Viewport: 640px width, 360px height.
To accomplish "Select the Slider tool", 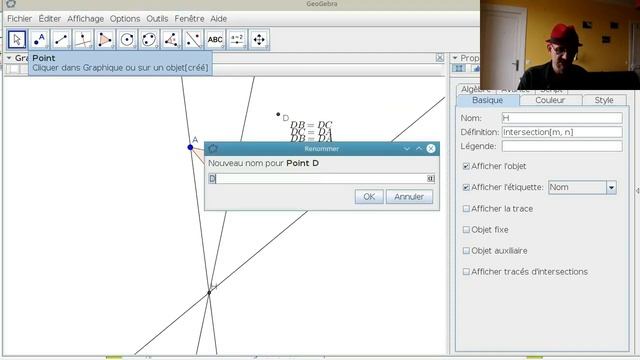I will coord(237,40).
